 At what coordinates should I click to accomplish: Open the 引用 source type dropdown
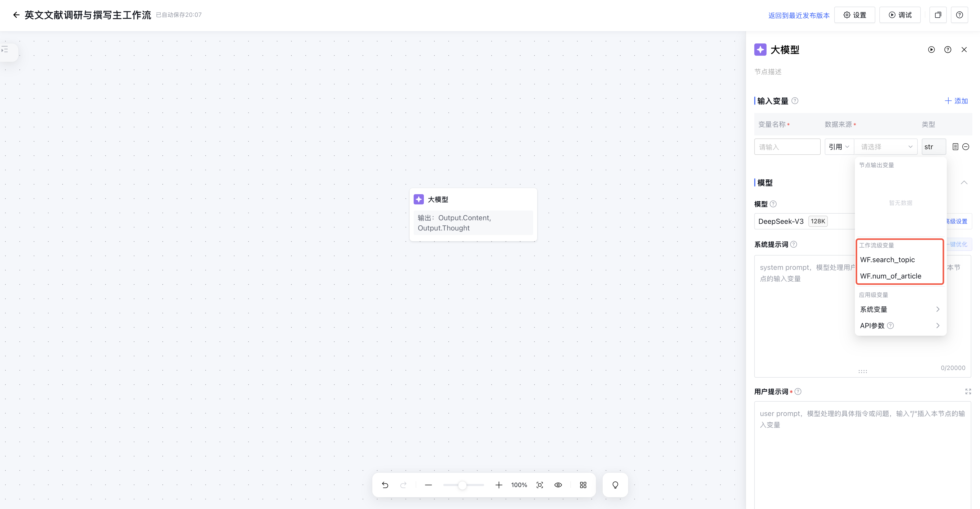[839, 147]
